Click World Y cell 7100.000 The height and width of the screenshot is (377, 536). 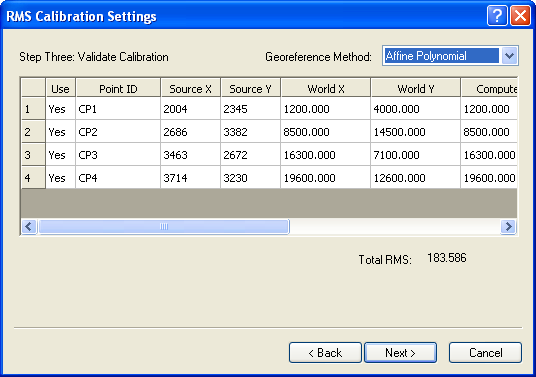click(416, 154)
